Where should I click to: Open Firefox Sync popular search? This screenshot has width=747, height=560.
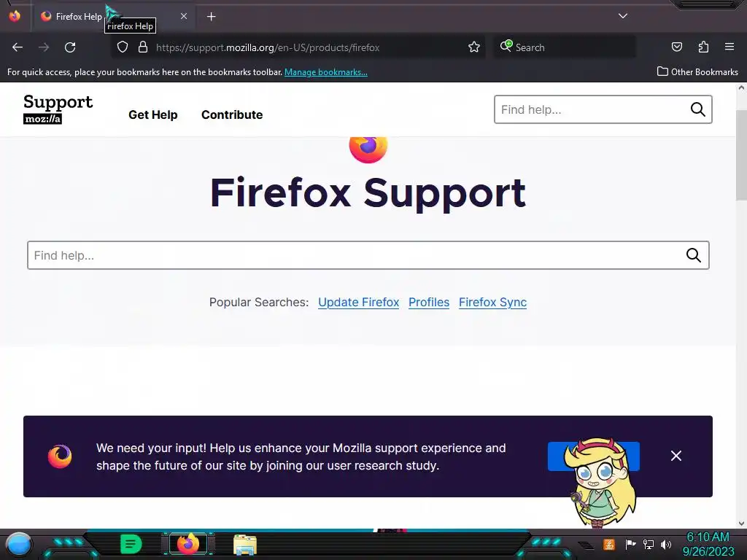(492, 302)
